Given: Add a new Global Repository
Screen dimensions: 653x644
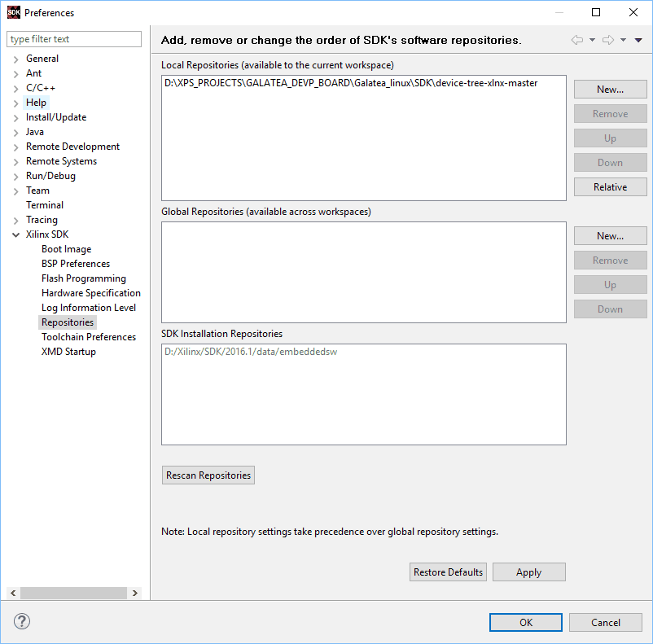Looking at the screenshot, I should click(610, 236).
